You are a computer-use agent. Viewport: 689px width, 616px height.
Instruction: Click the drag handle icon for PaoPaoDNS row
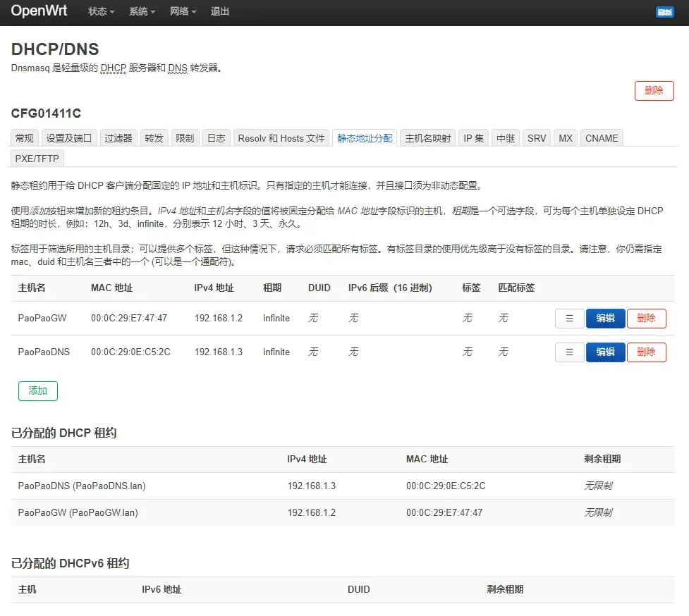click(x=569, y=352)
